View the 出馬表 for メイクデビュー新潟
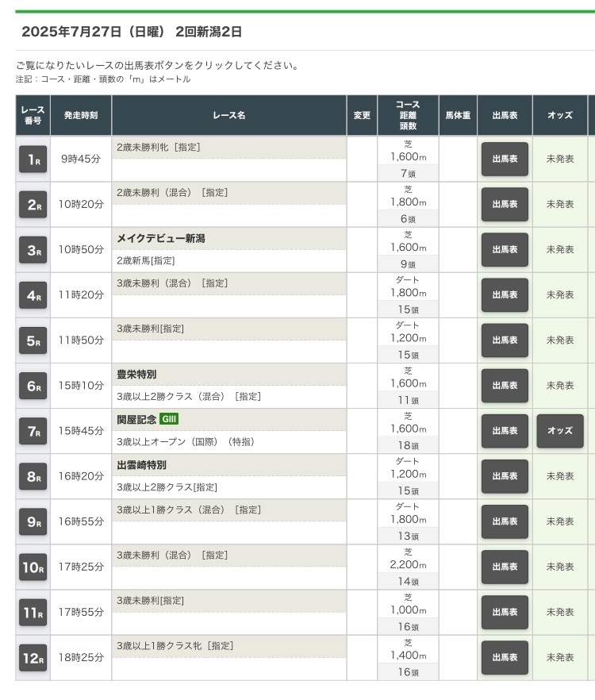The image size is (595, 700). [x=505, y=249]
